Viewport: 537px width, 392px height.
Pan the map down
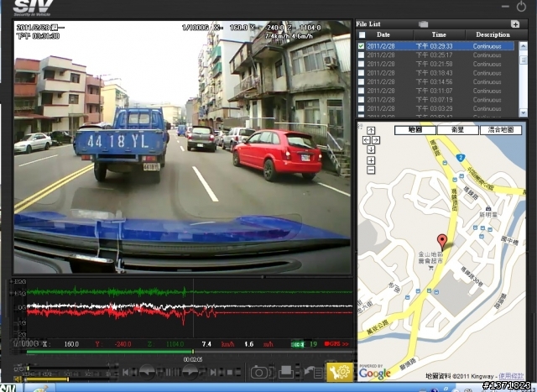click(371, 149)
